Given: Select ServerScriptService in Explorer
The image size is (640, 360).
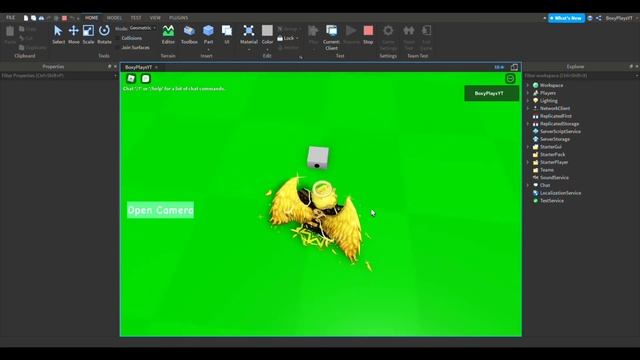Looking at the screenshot, I should coord(560,131).
